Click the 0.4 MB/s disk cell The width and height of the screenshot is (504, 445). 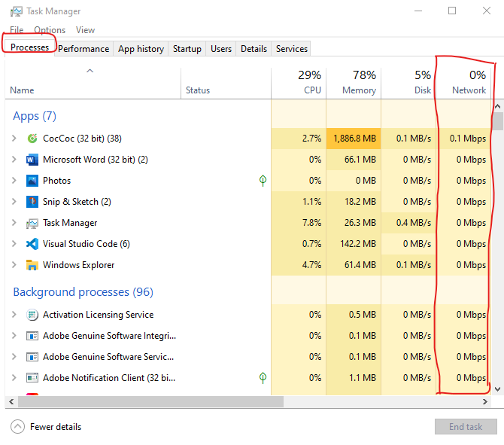coord(408,223)
